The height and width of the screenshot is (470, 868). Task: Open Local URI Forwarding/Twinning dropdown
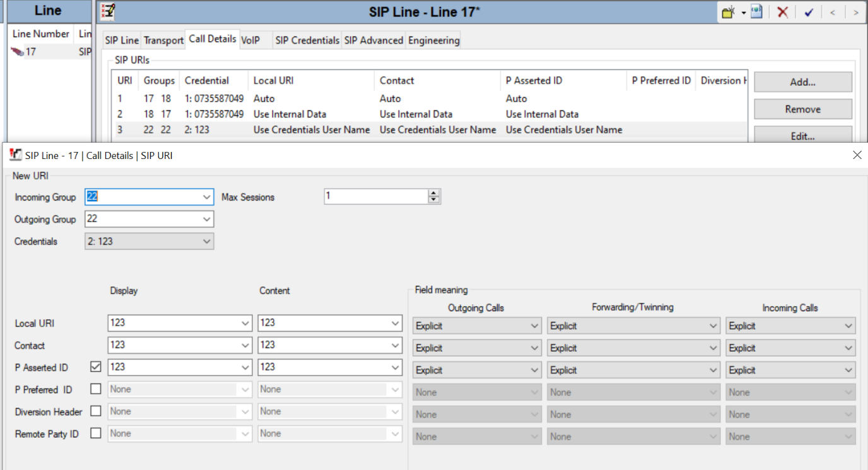(633, 326)
